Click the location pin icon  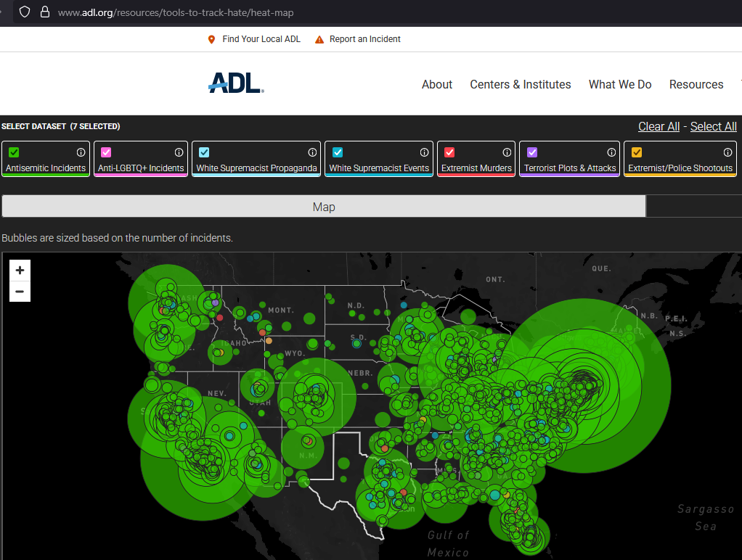point(211,39)
